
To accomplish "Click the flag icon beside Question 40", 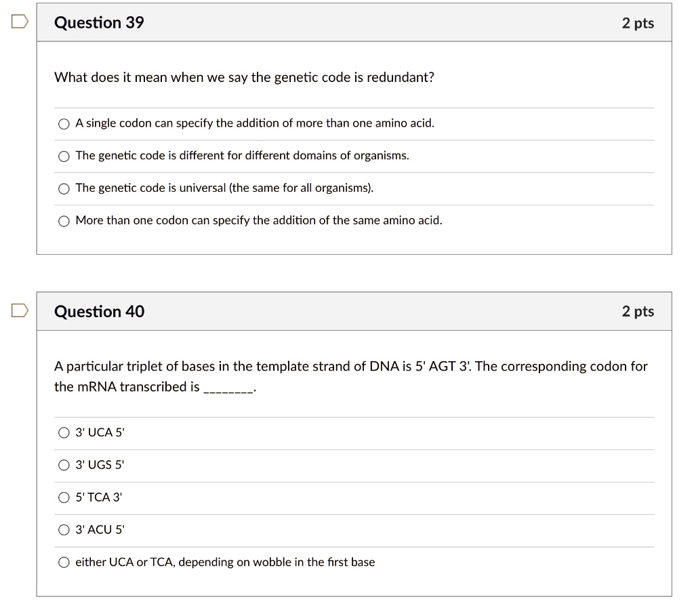I will tap(18, 310).
